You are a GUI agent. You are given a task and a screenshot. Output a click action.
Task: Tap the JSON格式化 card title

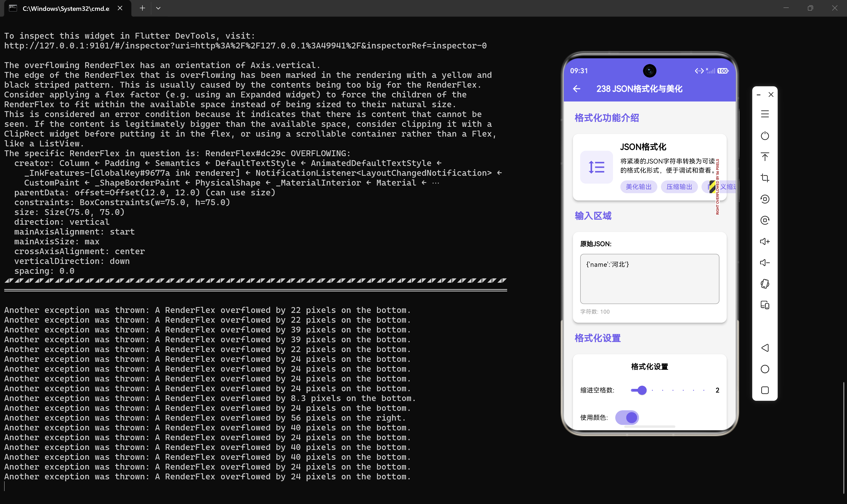(x=643, y=147)
